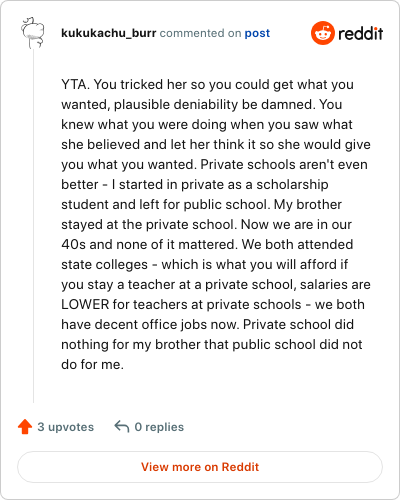Click the commenter's Snoo avatar icon
The height and width of the screenshot is (500, 400).
33,33
